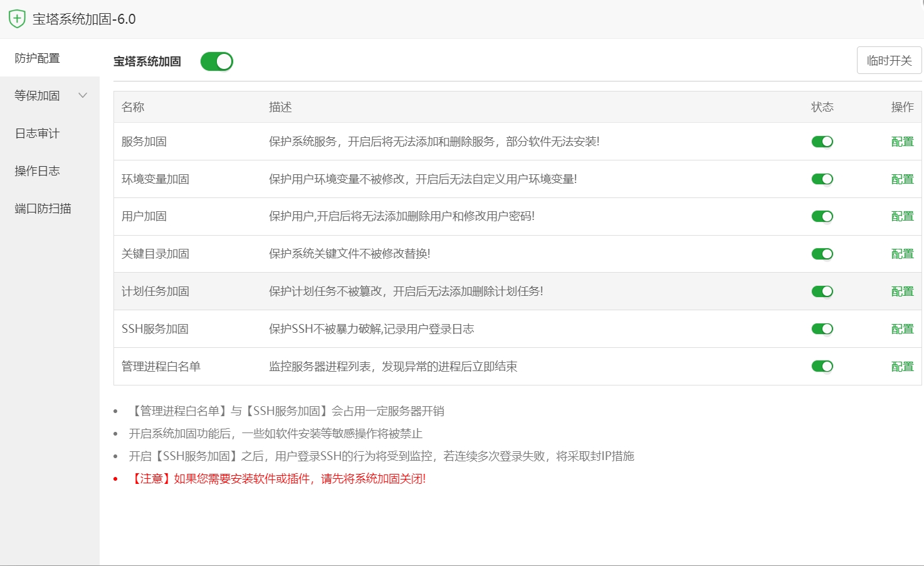Turn off the 环境变量加固 toggle

pyautogui.click(x=822, y=179)
